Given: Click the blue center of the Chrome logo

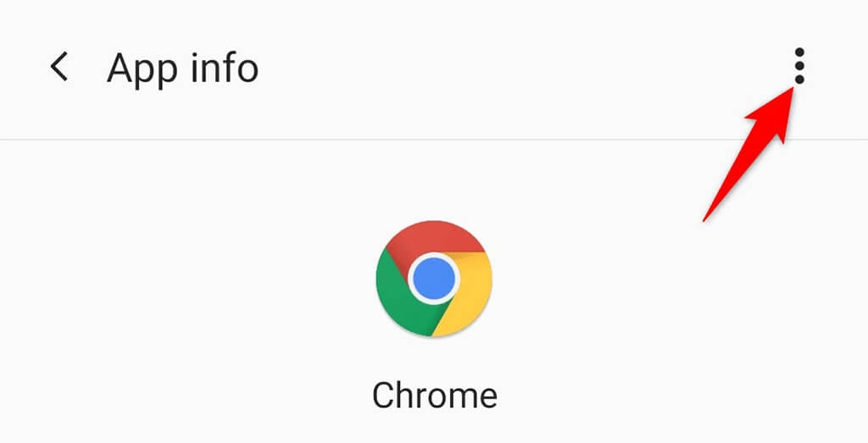Looking at the screenshot, I should 434,279.
